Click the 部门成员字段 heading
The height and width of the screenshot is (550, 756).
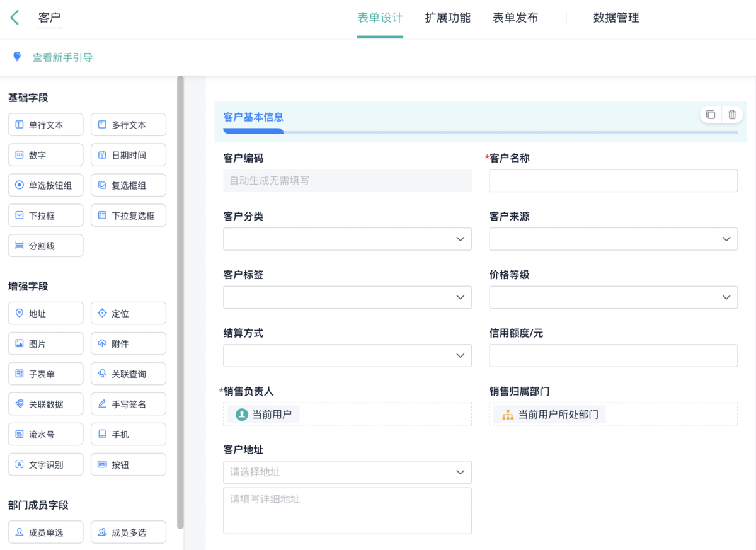coord(38,505)
